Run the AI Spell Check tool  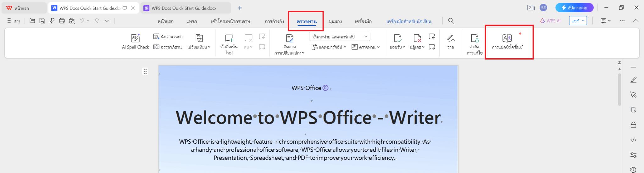(x=136, y=42)
